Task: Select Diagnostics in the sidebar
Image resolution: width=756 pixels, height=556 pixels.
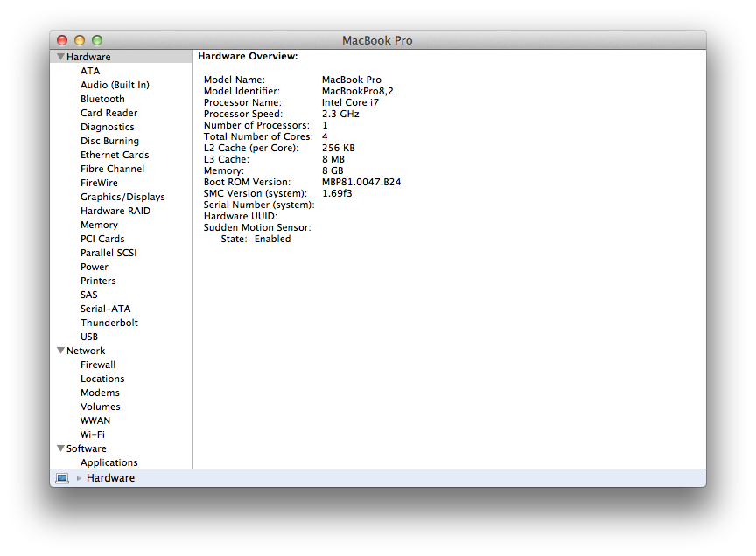Action: [x=107, y=127]
